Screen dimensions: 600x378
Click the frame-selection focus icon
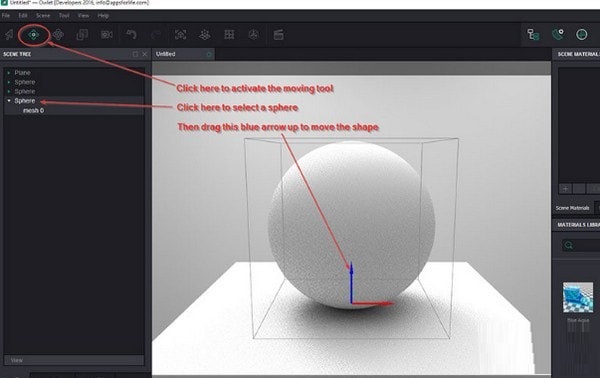point(181,35)
